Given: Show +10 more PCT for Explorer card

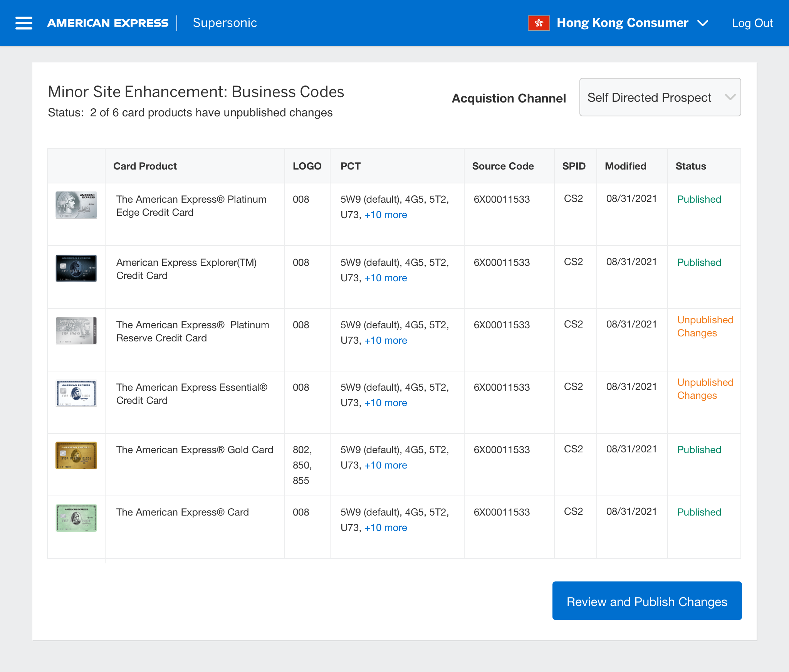Looking at the screenshot, I should [x=386, y=278].
